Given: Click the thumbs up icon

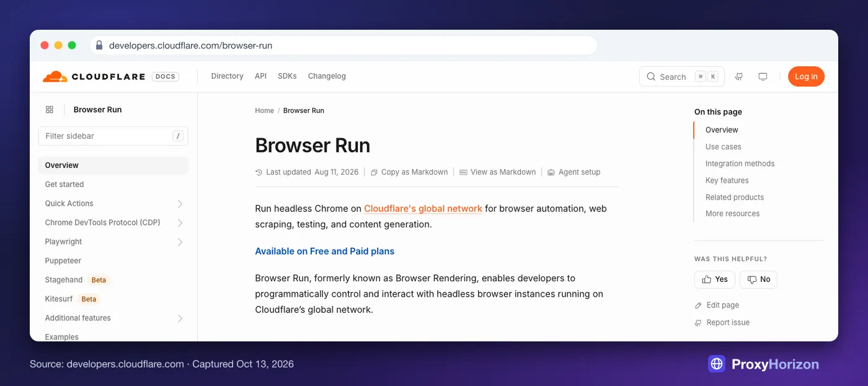Looking at the screenshot, I should (707, 279).
